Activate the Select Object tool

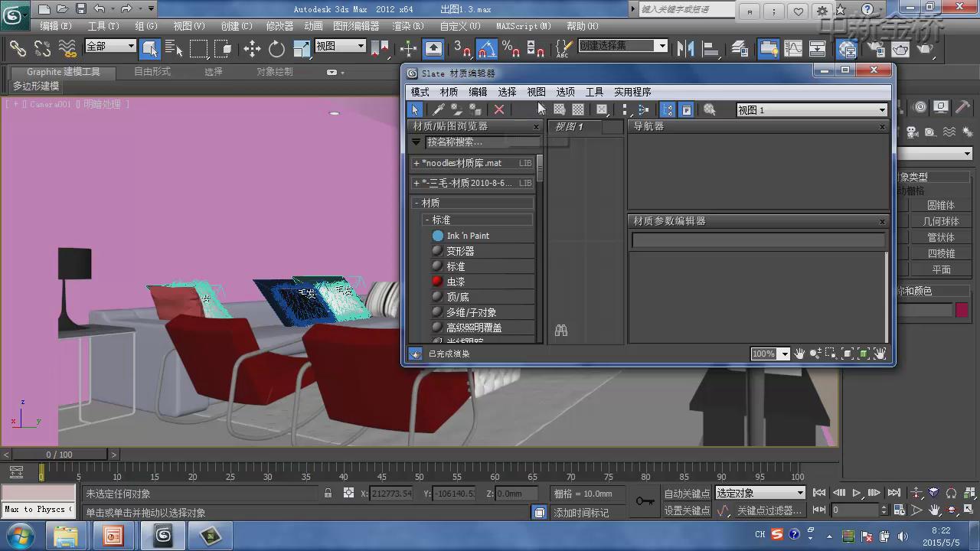coord(150,48)
